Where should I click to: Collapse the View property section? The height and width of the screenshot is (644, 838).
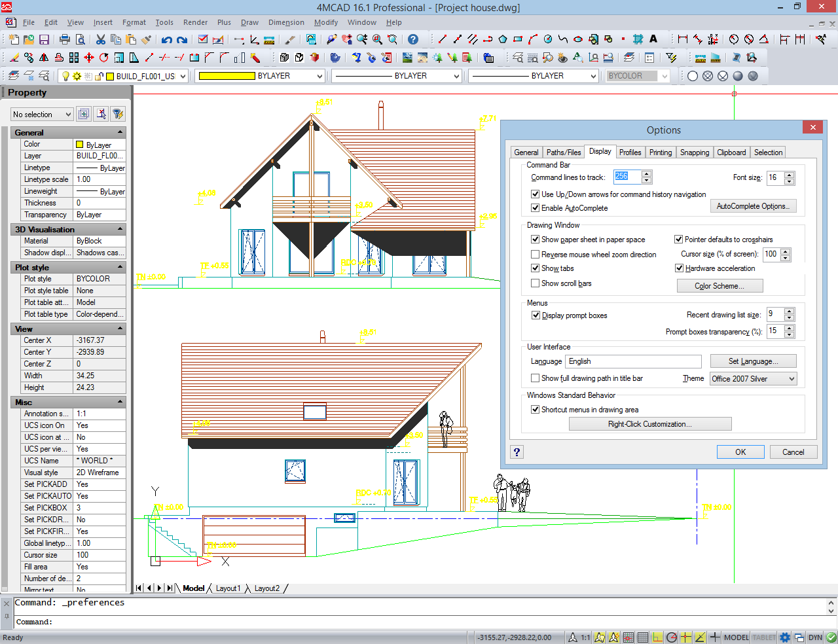click(x=120, y=329)
